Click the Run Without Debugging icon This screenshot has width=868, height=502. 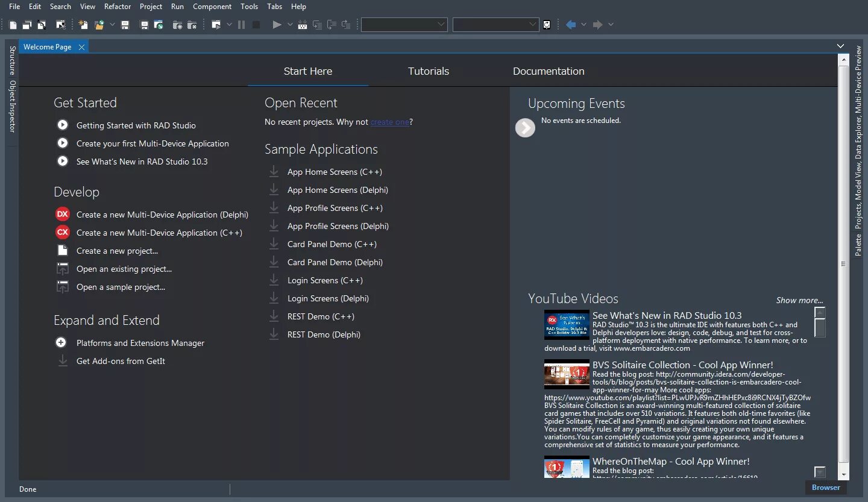click(216, 25)
